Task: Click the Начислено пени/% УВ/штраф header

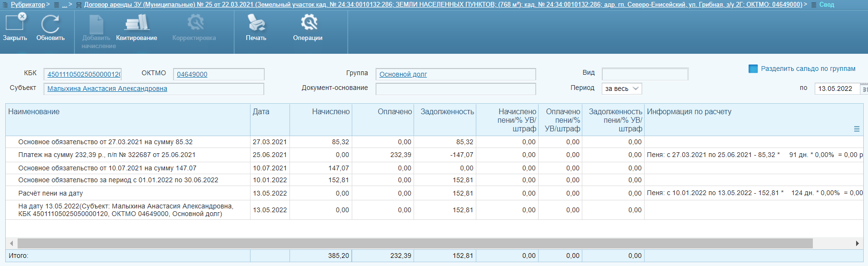Action: pyautogui.click(x=507, y=120)
